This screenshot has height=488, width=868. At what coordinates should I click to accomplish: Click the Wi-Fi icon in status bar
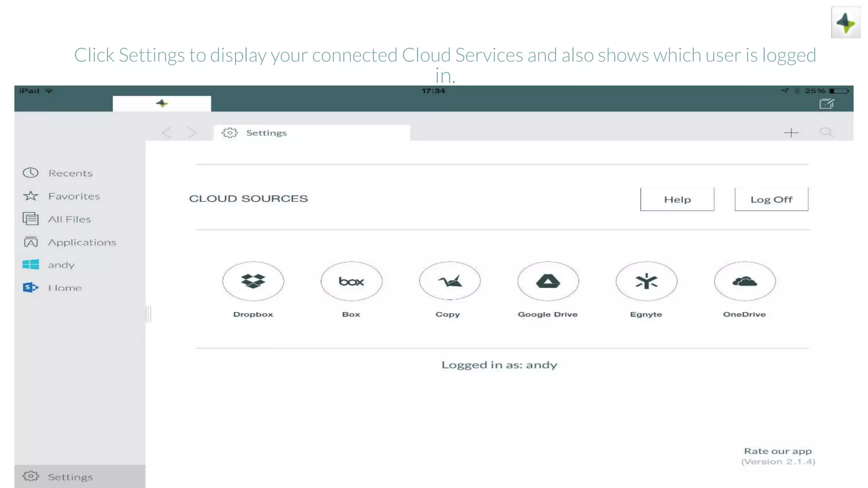pyautogui.click(x=49, y=91)
